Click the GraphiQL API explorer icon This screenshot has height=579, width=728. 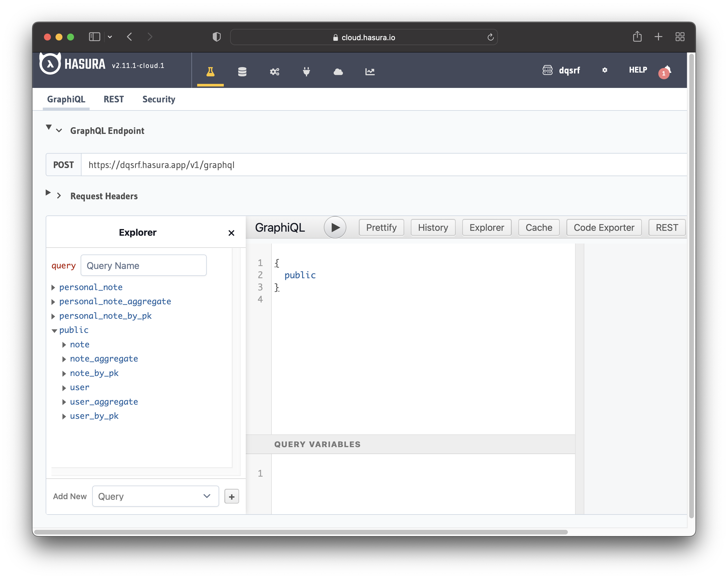pos(212,71)
